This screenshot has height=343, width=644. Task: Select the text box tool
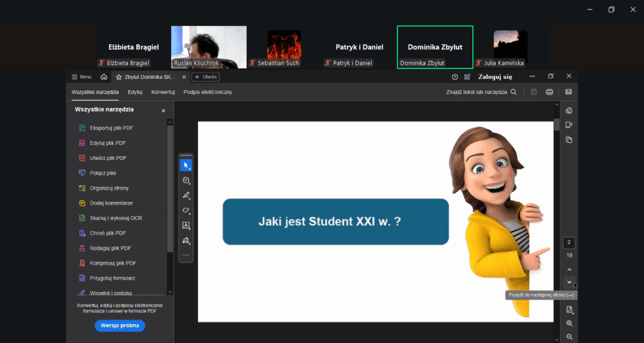186,225
